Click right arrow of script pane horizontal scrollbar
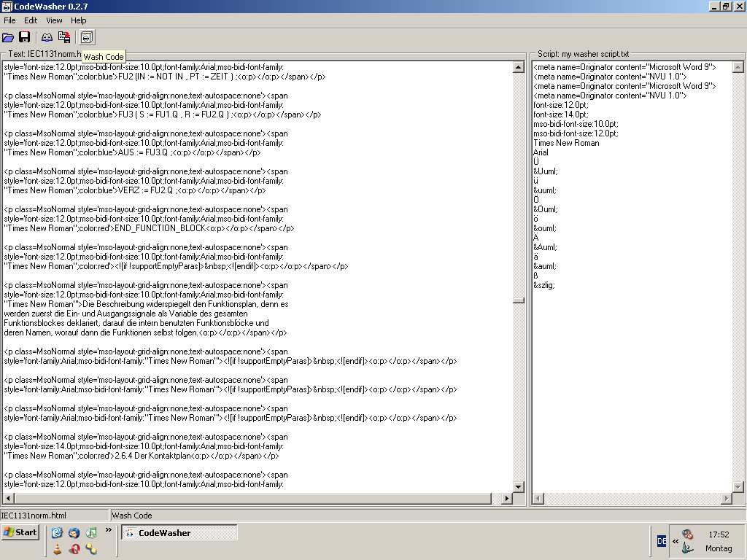747x560 pixels. coord(726,499)
